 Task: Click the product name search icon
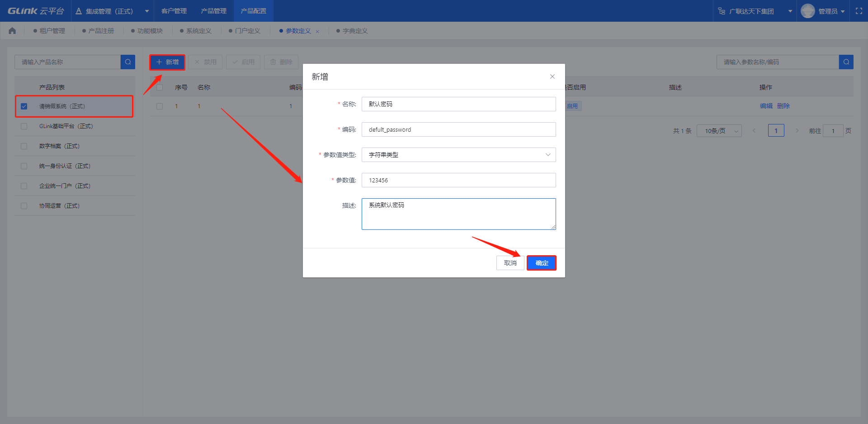coord(128,62)
